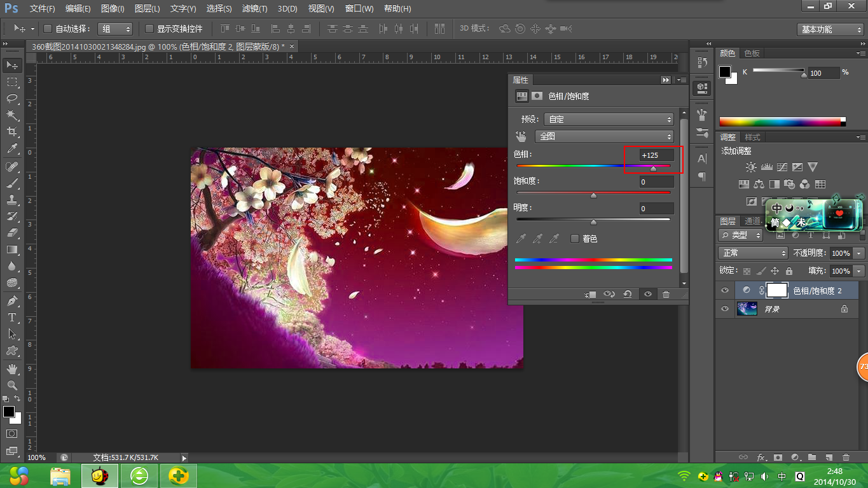Select the Eraser tool
Image resolution: width=868 pixels, height=488 pixels.
(x=12, y=233)
